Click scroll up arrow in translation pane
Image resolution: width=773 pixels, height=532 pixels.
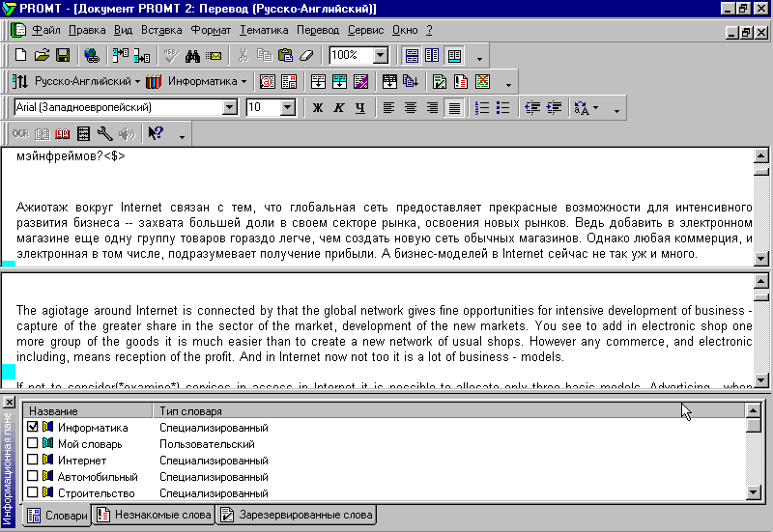pyautogui.click(x=761, y=281)
